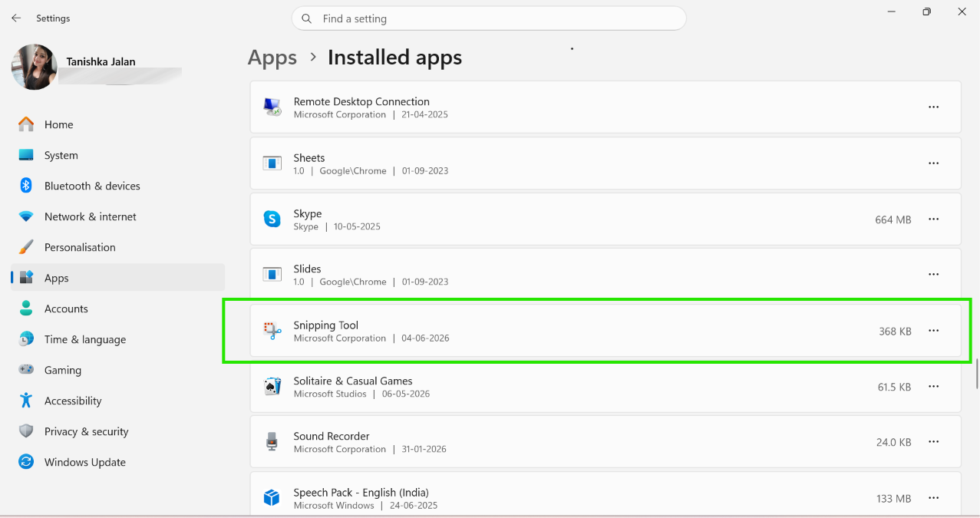Open more options for Sheets
Screen dimensions: 980x518
click(x=933, y=163)
